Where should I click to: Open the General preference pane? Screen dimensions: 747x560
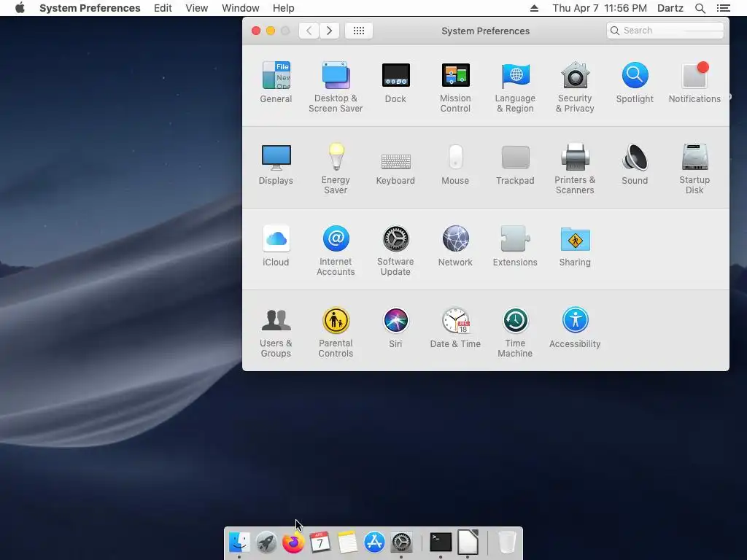point(276,82)
